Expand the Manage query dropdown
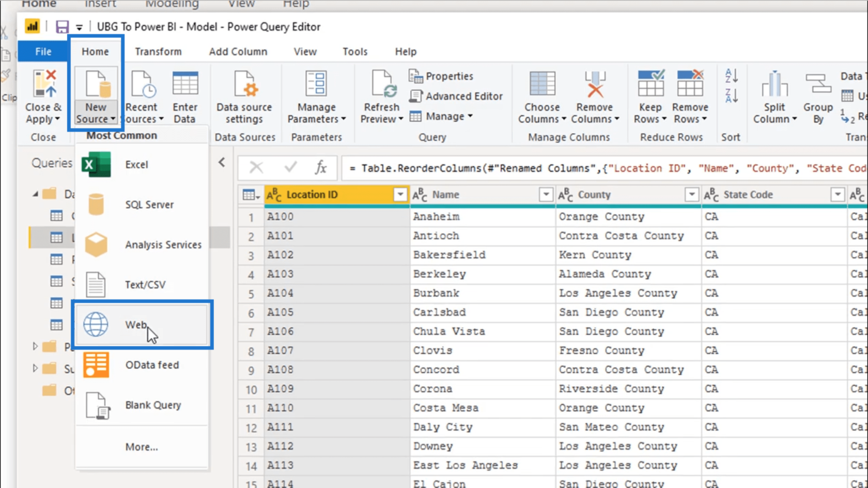 (x=441, y=117)
